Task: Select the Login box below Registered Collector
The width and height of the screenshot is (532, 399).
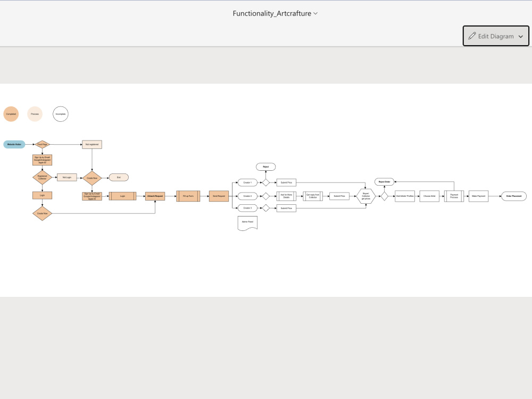Action: pyautogui.click(x=42, y=195)
